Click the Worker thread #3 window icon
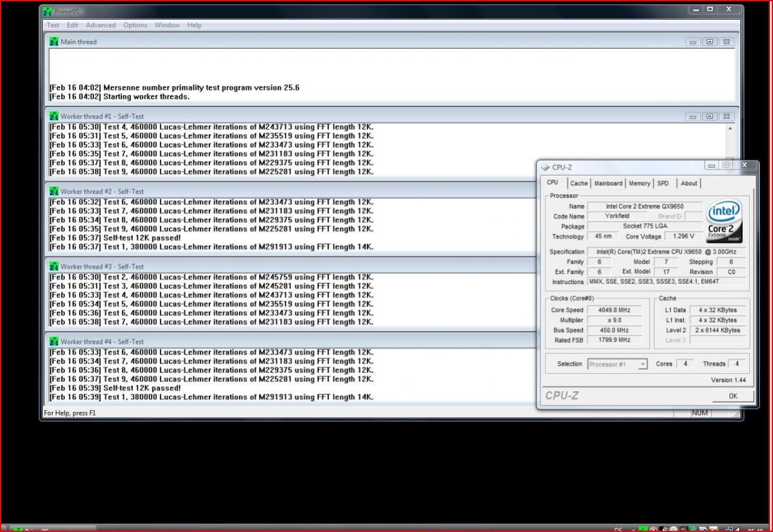This screenshot has height=532, width=773. 54,266
